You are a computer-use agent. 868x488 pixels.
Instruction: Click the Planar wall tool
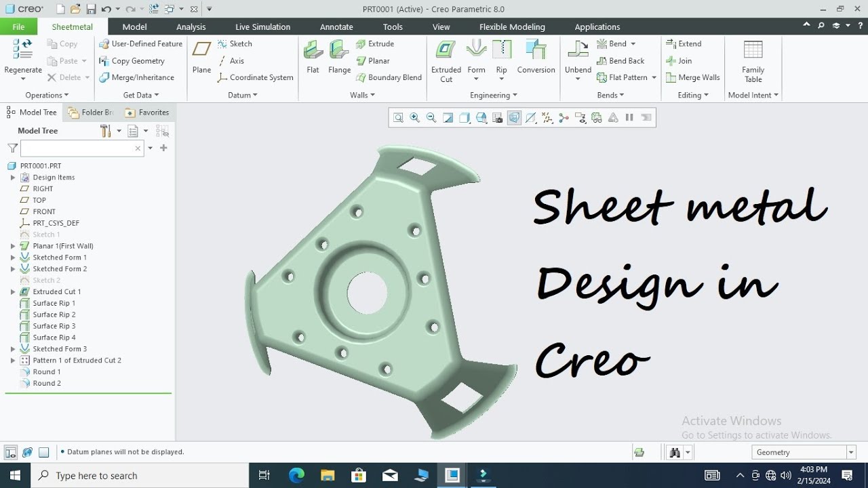[x=373, y=60]
